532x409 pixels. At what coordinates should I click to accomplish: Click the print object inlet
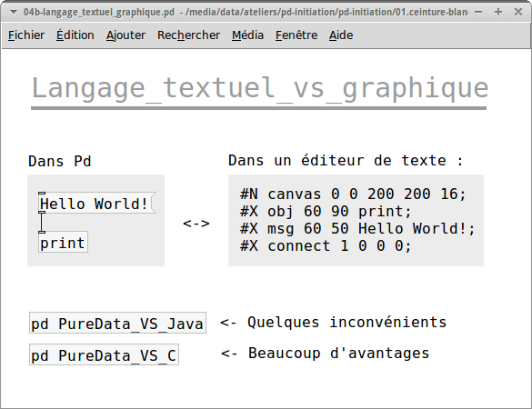point(42,232)
